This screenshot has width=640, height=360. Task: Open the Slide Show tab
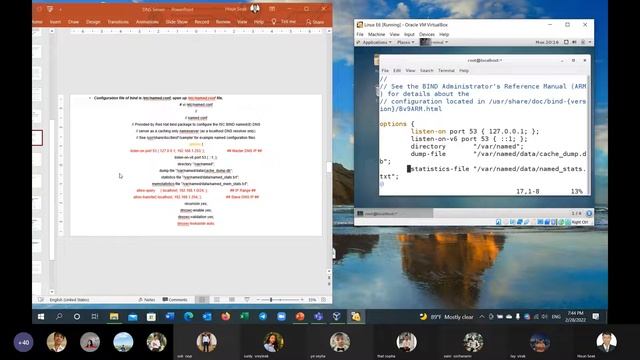coord(177,22)
